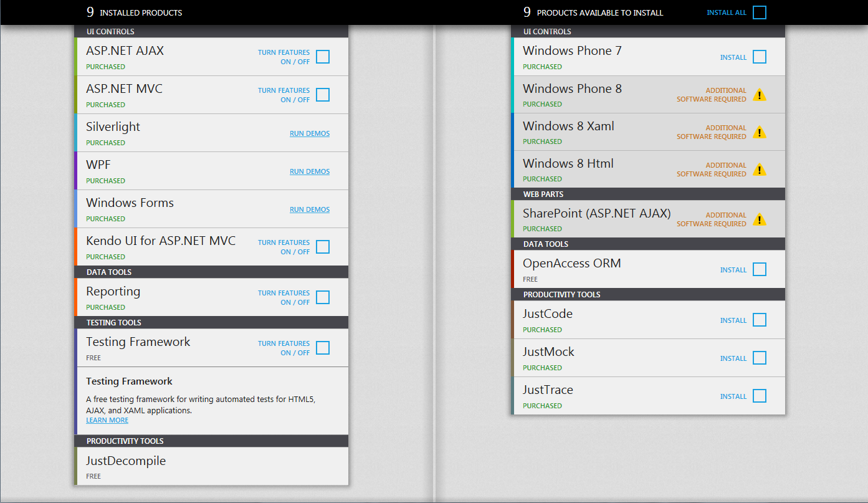Select the warning icon for Windows 8 Html
This screenshot has height=503, width=868.
coord(759,170)
